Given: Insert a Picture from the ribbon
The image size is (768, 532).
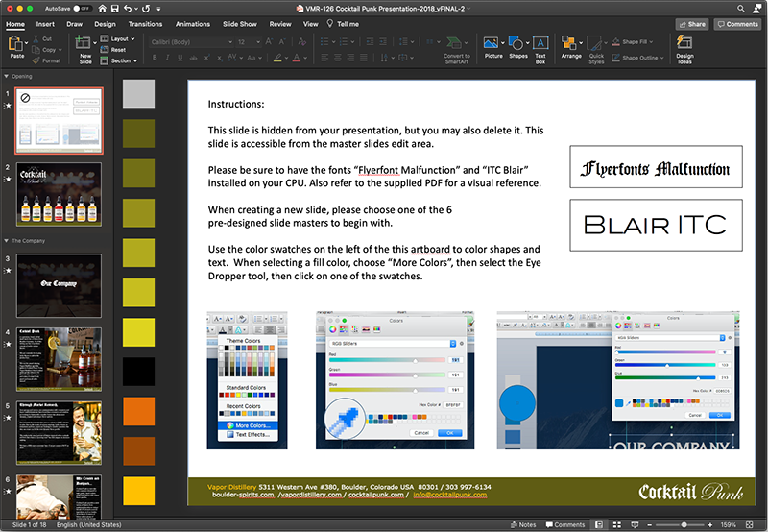Looking at the screenshot, I should (x=491, y=43).
